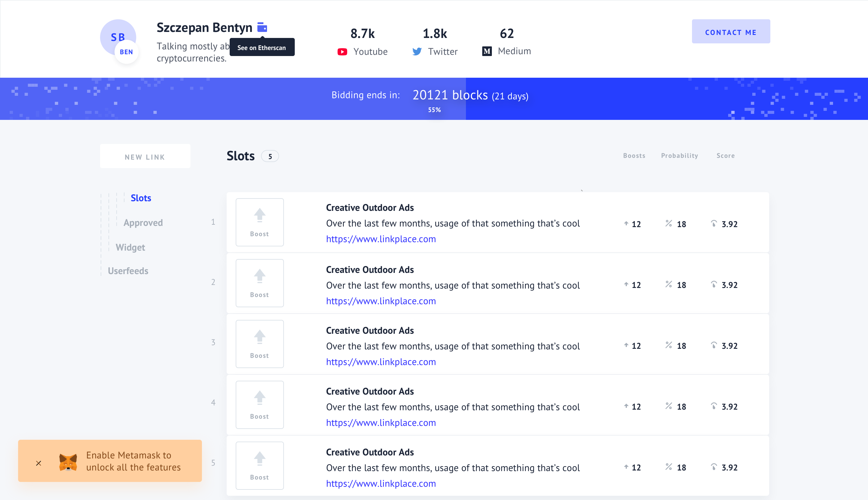Open the linkplace.com link in slot four

381,423
